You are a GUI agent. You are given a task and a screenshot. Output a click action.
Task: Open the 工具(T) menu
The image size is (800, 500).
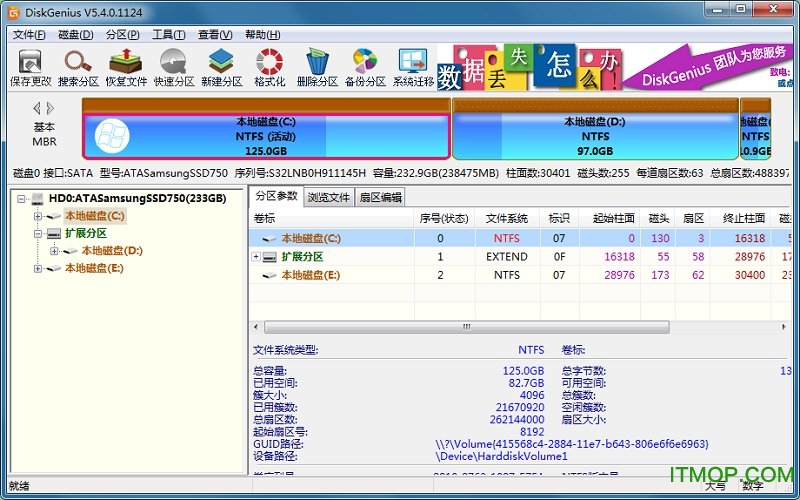[168, 35]
